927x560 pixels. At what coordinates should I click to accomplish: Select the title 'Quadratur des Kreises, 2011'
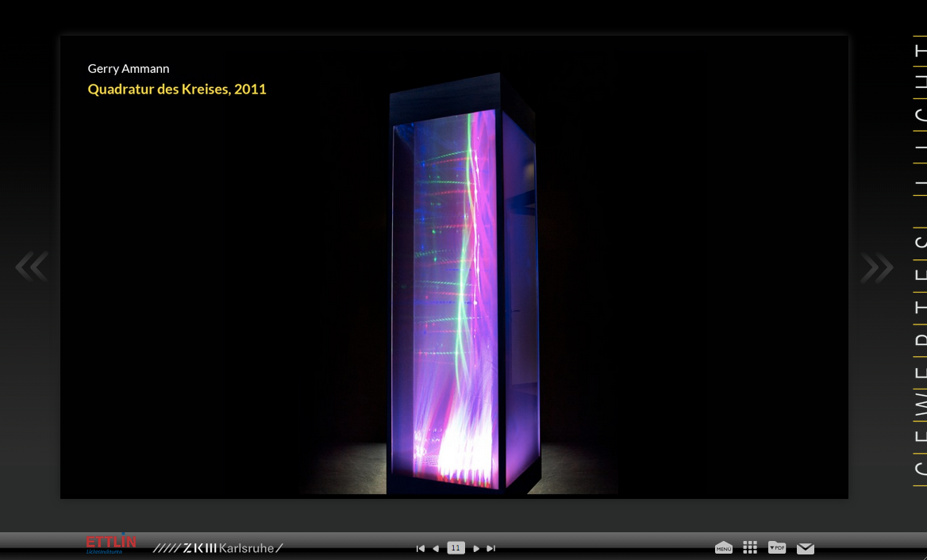(x=177, y=89)
